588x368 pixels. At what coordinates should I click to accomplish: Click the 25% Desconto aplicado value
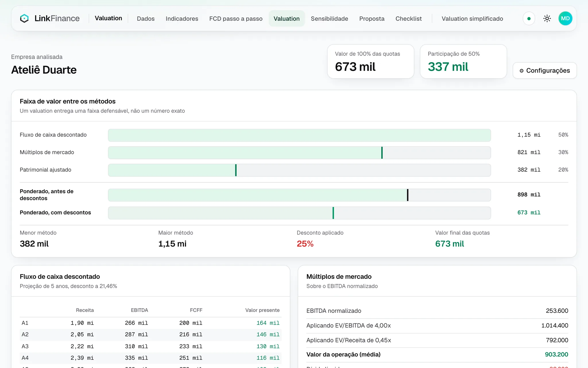[305, 244]
